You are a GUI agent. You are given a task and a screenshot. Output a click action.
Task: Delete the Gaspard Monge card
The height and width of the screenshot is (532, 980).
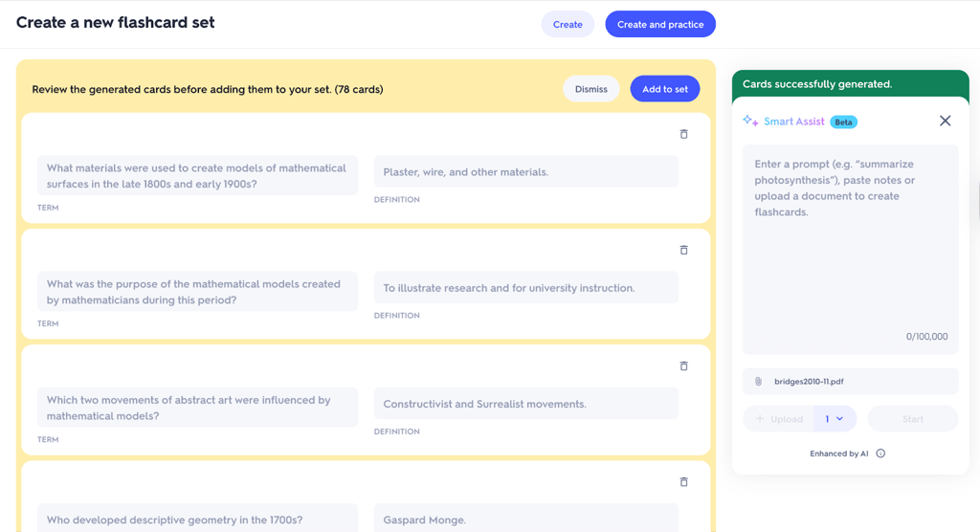click(x=683, y=482)
